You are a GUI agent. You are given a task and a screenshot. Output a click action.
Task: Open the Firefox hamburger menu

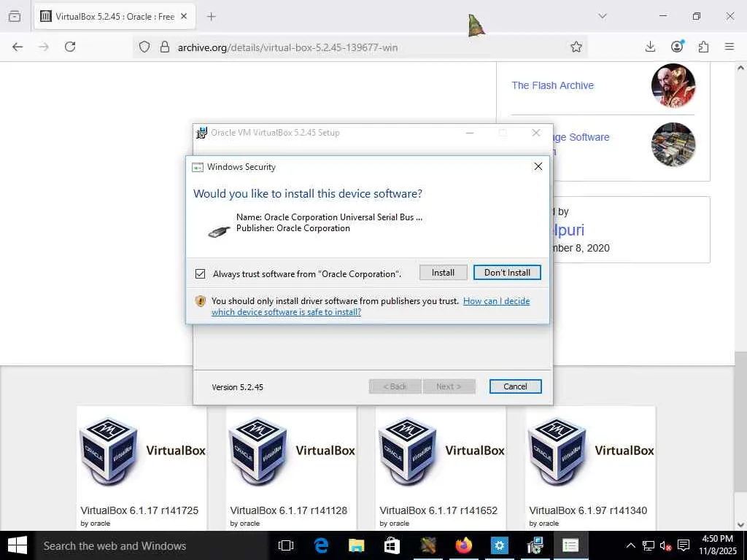click(729, 47)
